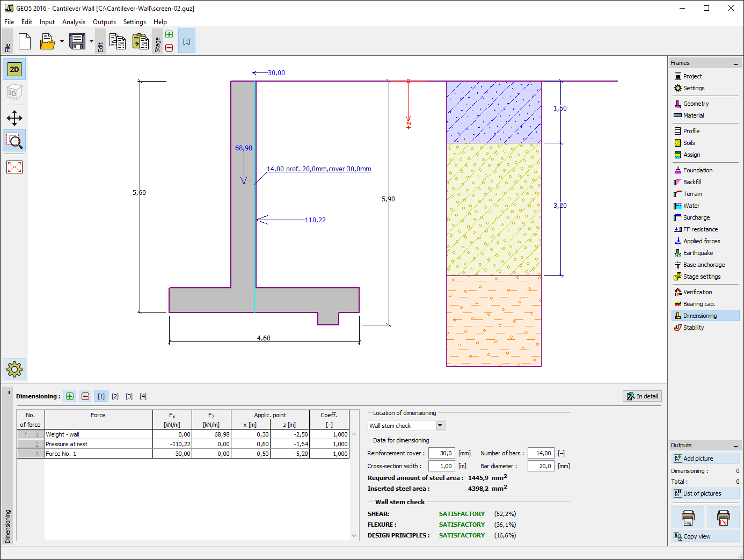Click the In detail button
The image size is (744, 560).
642,396
